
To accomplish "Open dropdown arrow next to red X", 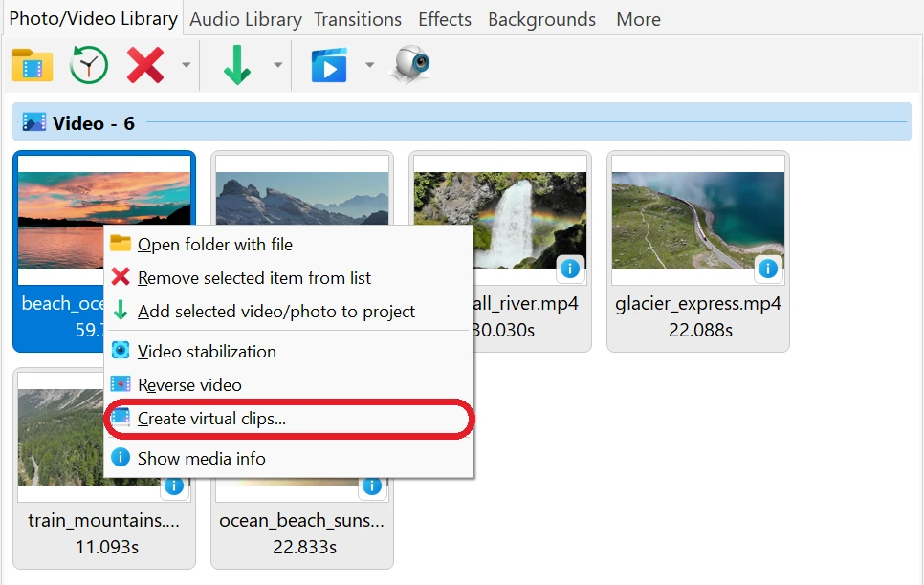I will (x=186, y=65).
